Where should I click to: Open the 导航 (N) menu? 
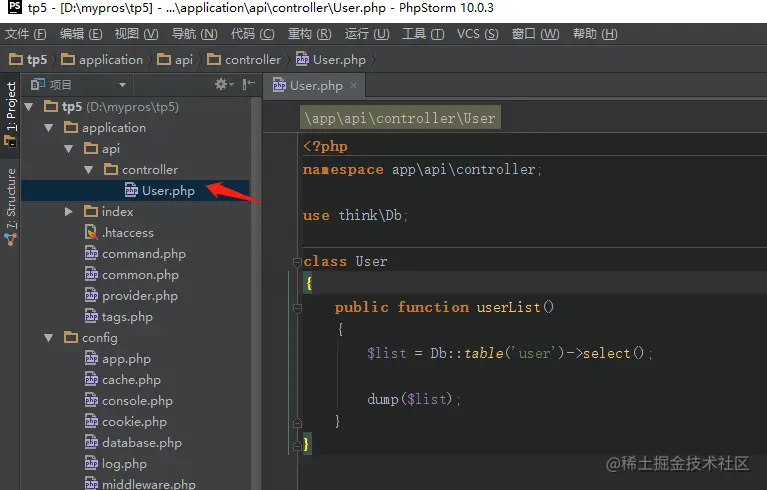[194, 34]
